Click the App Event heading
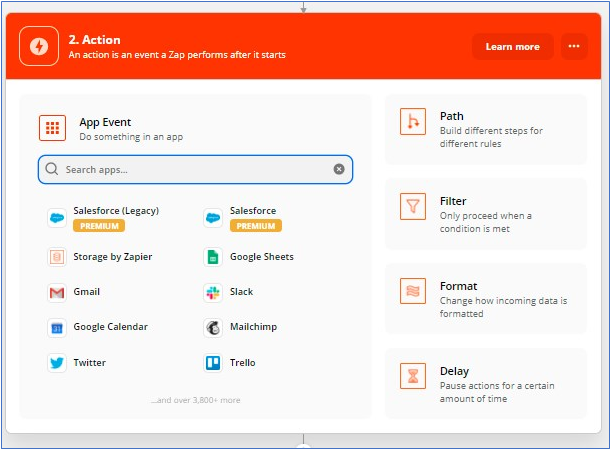 pos(105,123)
